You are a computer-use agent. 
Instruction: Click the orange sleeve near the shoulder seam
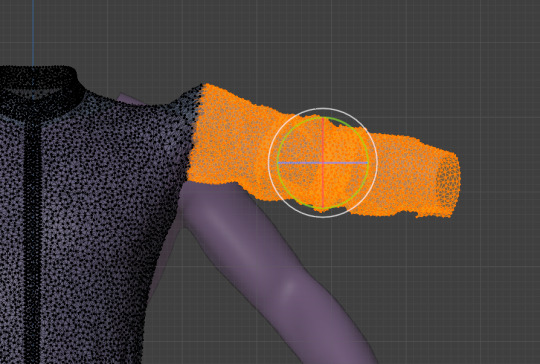[214, 138]
